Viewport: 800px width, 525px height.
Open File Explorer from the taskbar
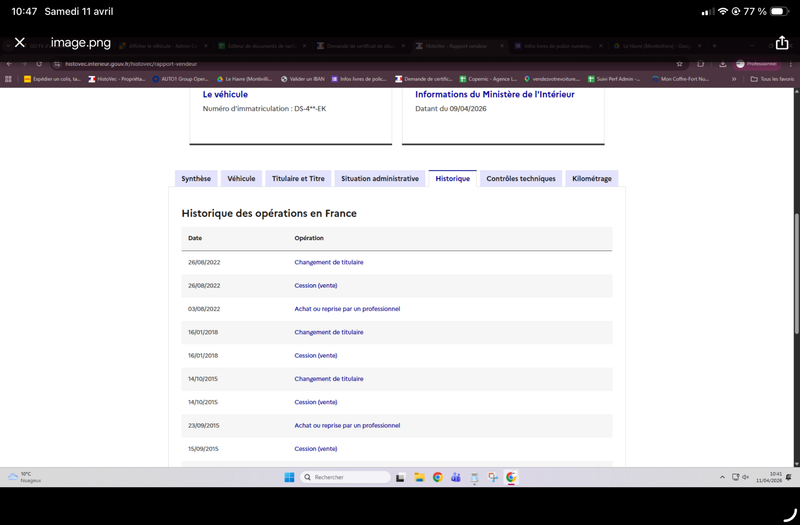[419, 477]
